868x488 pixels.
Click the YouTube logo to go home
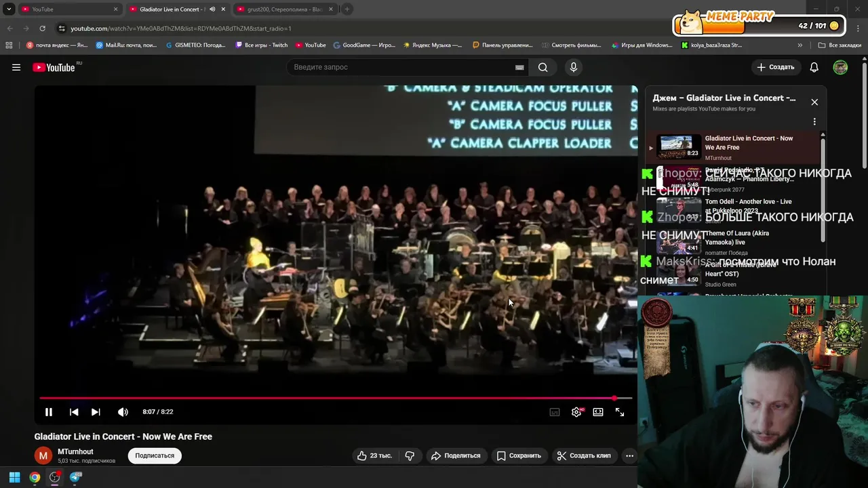click(x=54, y=67)
